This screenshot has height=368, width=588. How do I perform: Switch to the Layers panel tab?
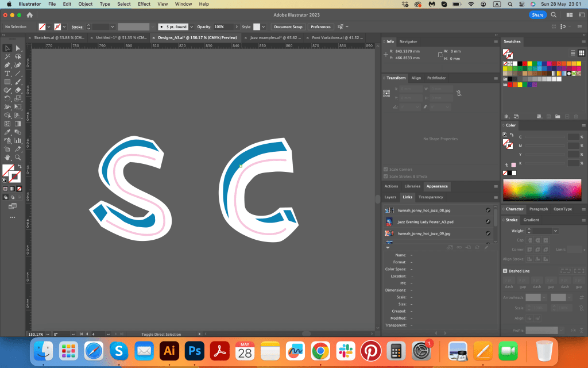tap(390, 197)
